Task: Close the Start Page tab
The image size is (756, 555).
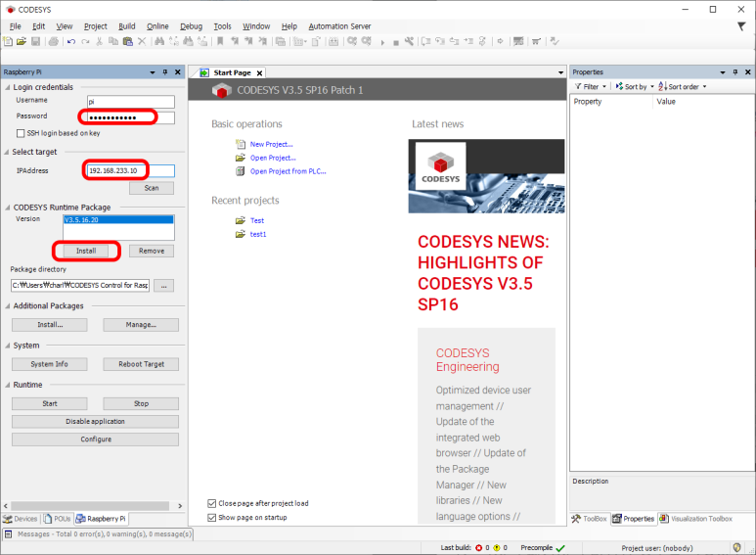Action: pyautogui.click(x=261, y=73)
